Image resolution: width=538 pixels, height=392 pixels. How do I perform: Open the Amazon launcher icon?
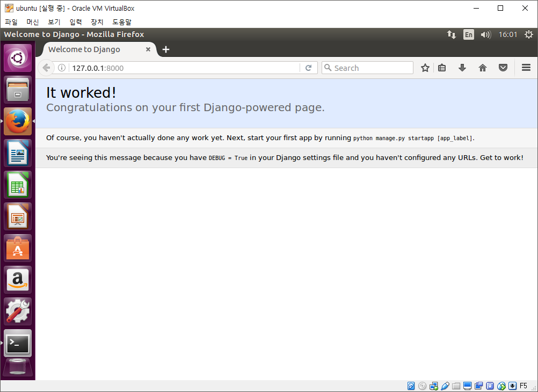[x=18, y=280]
